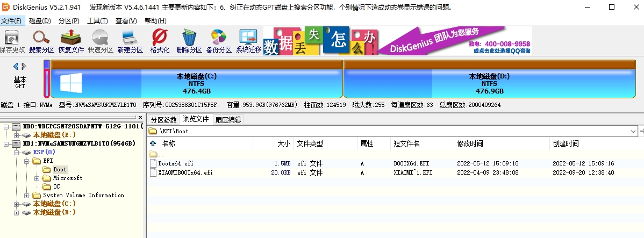The image size is (644, 238).
Task: Close the disk tree panel with X
Action: tap(140, 117)
